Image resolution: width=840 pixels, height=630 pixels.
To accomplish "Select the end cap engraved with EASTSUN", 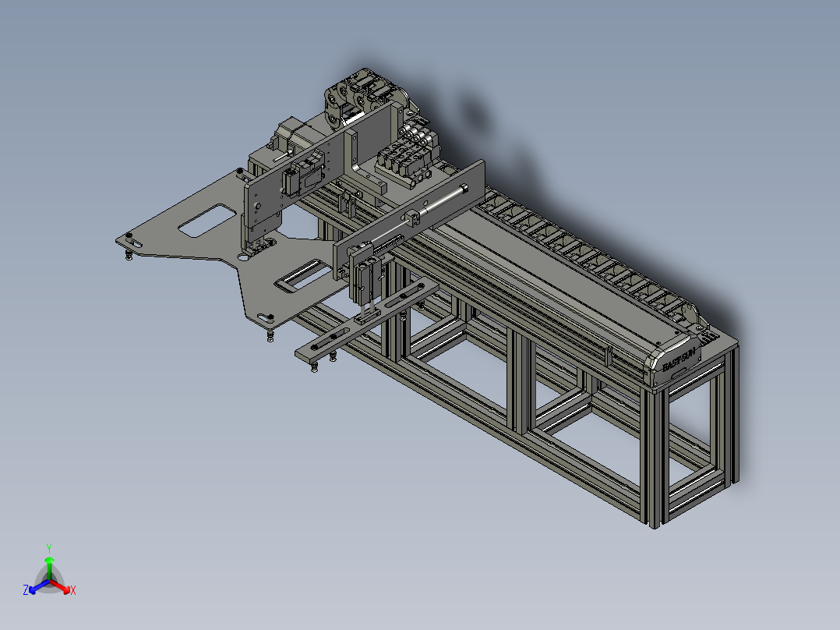I will point(675,359).
